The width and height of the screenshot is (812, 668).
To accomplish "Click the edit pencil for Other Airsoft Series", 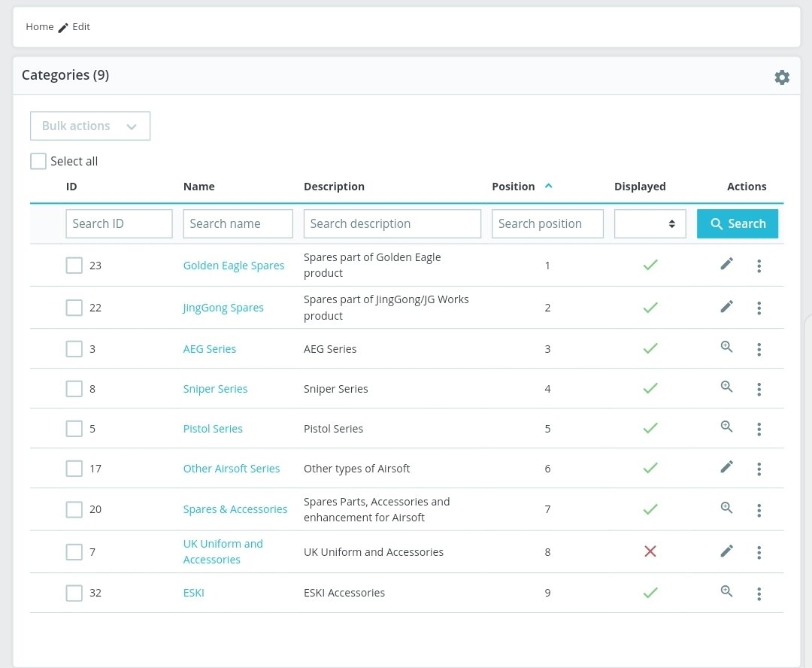I will (x=726, y=467).
